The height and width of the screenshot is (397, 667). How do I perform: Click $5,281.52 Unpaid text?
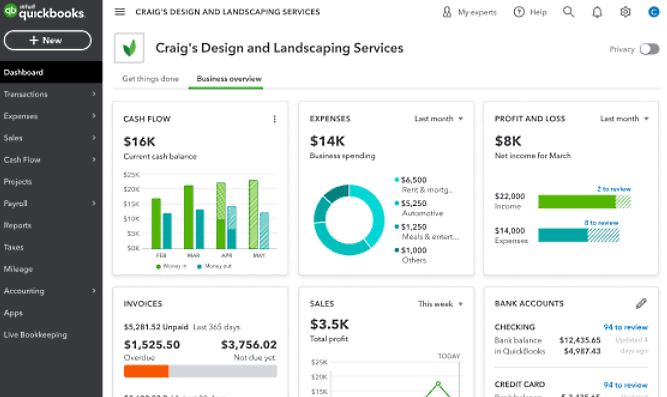(x=156, y=327)
